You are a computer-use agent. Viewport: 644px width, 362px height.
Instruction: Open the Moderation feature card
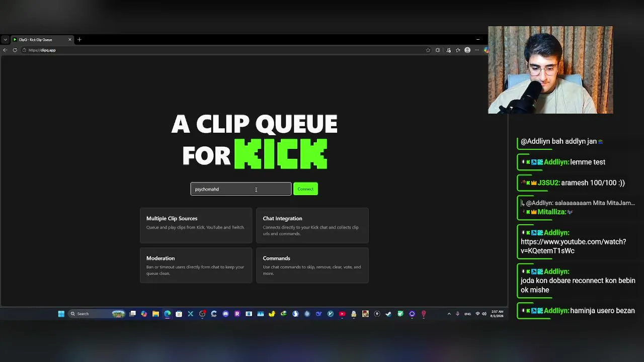[x=196, y=265]
